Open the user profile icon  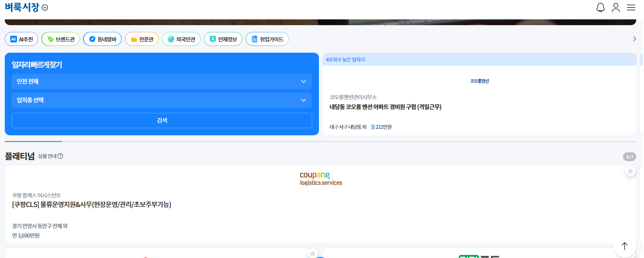[x=615, y=7]
